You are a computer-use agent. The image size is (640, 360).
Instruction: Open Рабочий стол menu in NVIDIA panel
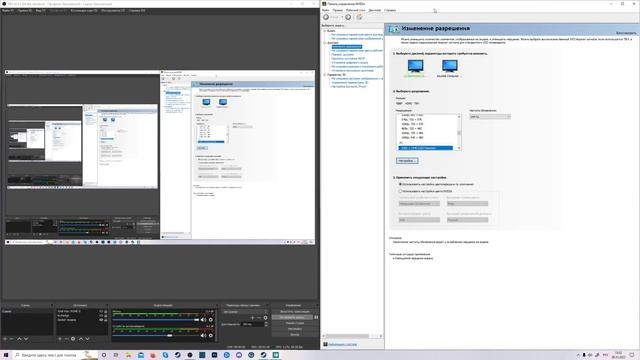pyautogui.click(x=356, y=10)
